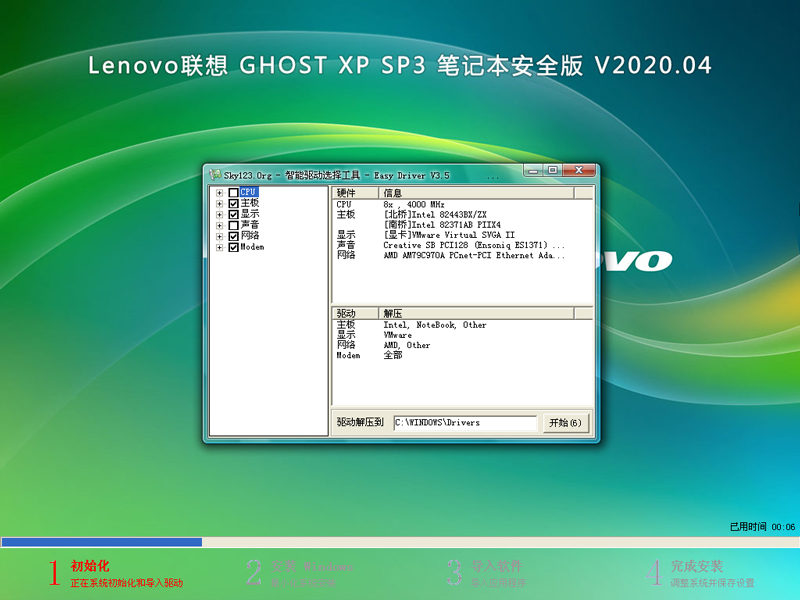This screenshot has width=800, height=600.
Task: Select the Intel 82443BX/ZX north bridge row
Action: 462,215
